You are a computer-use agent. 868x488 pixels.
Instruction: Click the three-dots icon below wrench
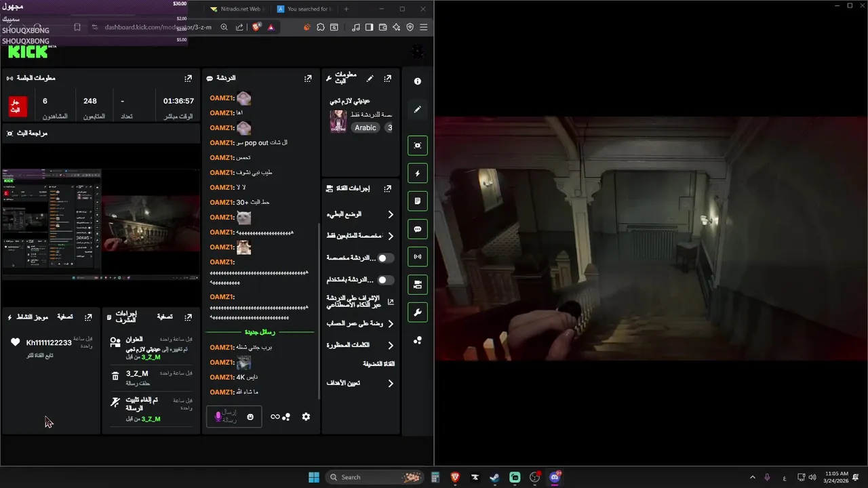(x=418, y=340)
